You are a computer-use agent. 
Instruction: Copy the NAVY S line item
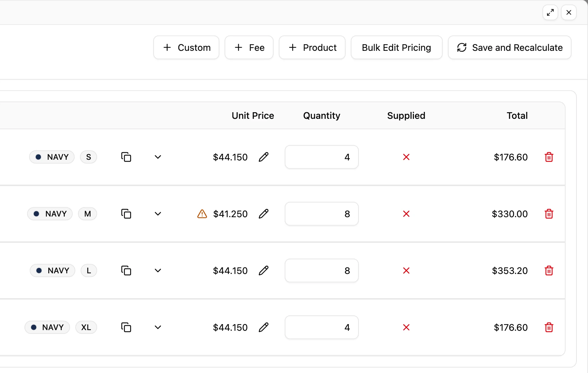click(126, 157)
